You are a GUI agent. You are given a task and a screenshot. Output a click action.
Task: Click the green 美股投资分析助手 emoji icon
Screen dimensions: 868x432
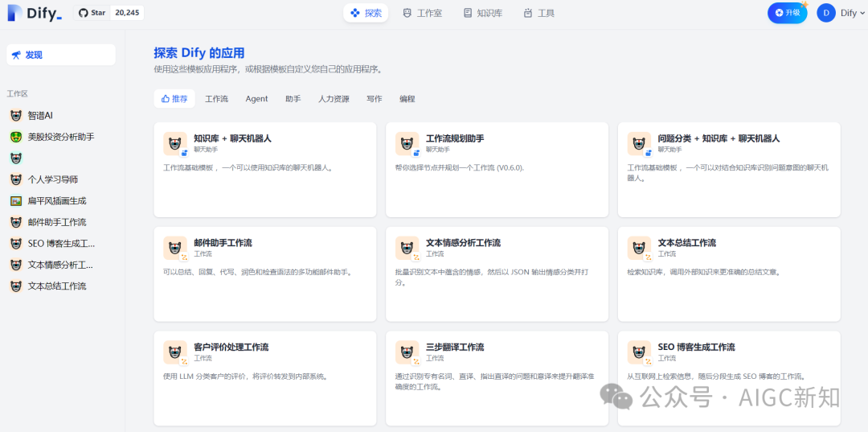[16, 137]
